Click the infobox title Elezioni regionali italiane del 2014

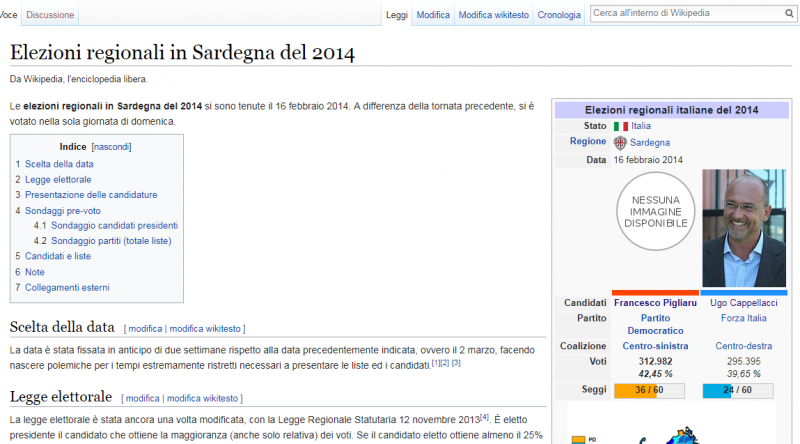point(671,110)
